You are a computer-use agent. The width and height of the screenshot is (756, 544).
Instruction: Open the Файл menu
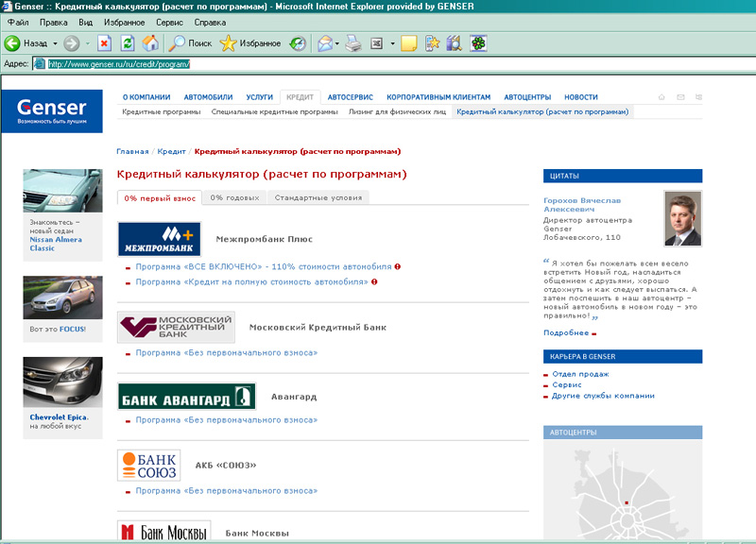(x=18, y=22)
